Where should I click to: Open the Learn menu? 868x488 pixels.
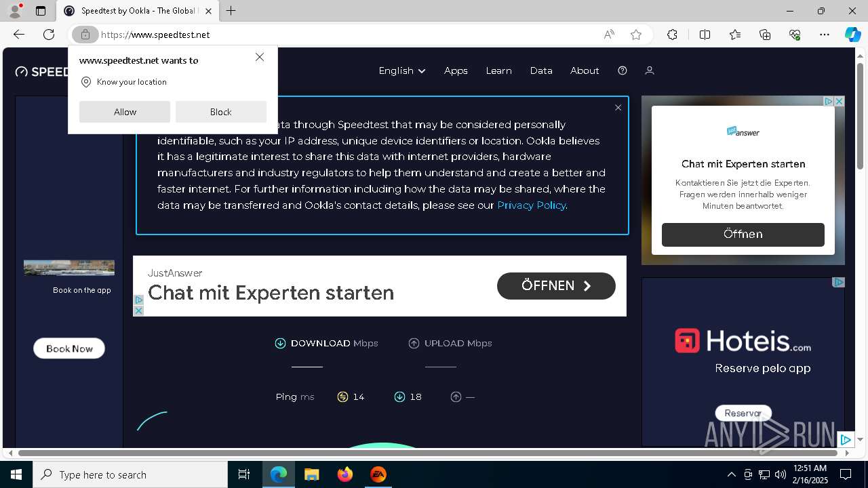[x=498, y=70]
